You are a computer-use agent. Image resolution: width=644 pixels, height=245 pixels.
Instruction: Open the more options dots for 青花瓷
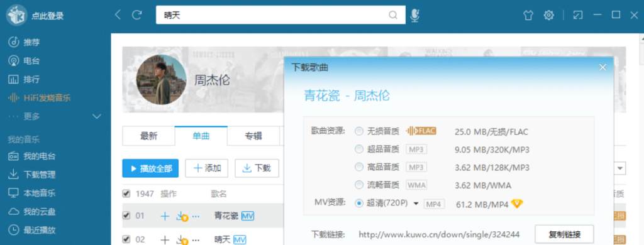[x=196, y=216]
